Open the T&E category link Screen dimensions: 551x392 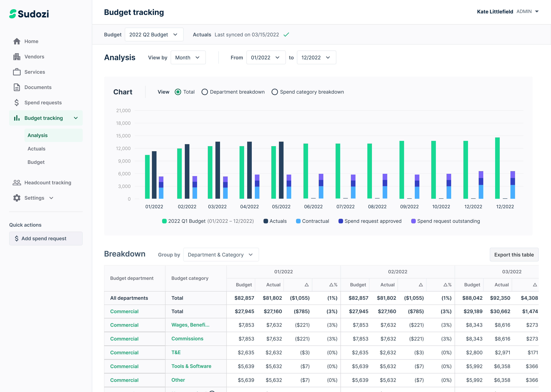176,352
